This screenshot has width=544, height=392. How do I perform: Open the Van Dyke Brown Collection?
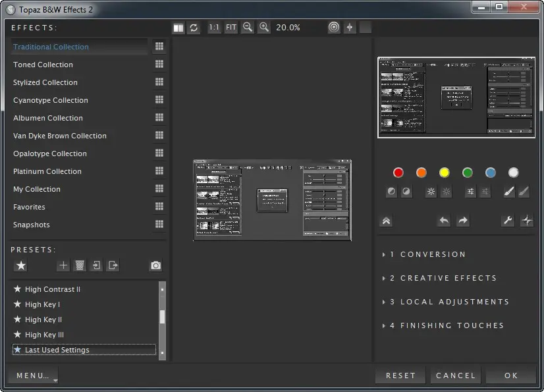60,136
